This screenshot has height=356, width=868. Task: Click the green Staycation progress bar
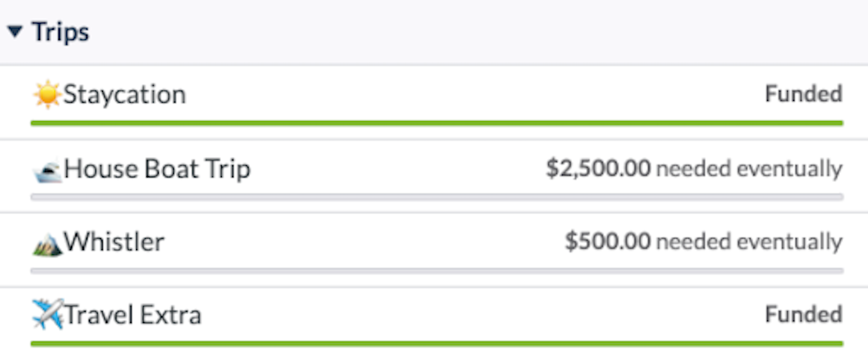click(437, 123)
